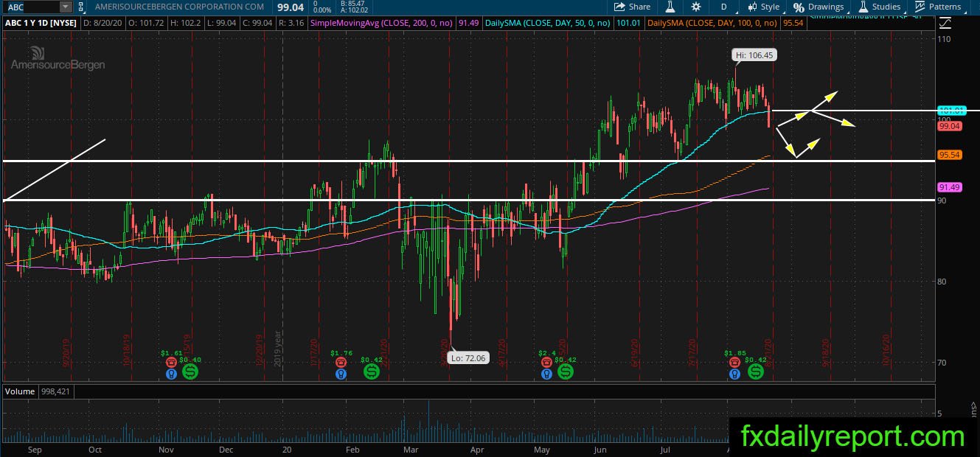The height and width of the screenshot is (457, 980).
Task: Click the red earnings phone icon near $2.4
Action: point(546,362)
